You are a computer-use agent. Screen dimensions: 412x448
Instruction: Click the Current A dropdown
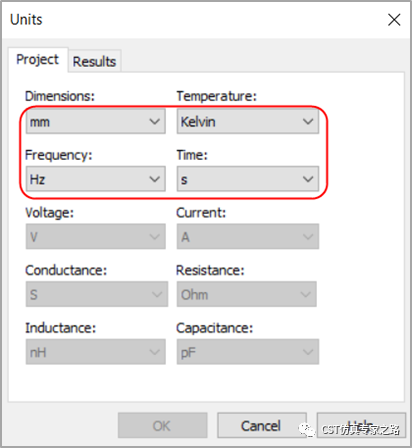248,237
